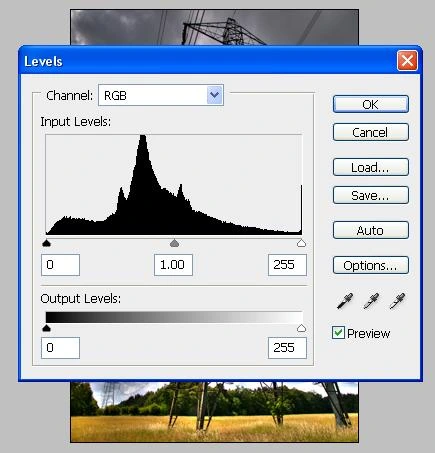Click the input highlight field 255
The width and height of the screenshot is (435, 453).
tap(287, 265)
